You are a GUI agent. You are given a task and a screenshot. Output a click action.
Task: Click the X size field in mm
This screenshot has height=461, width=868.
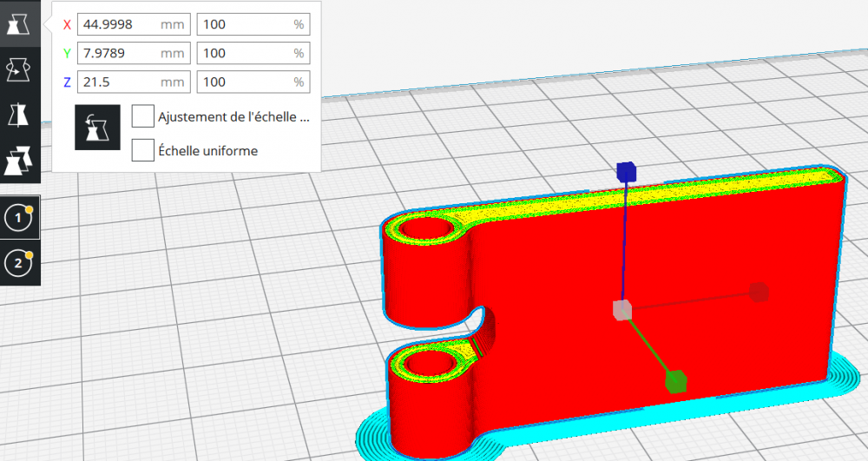click(134, 24)
